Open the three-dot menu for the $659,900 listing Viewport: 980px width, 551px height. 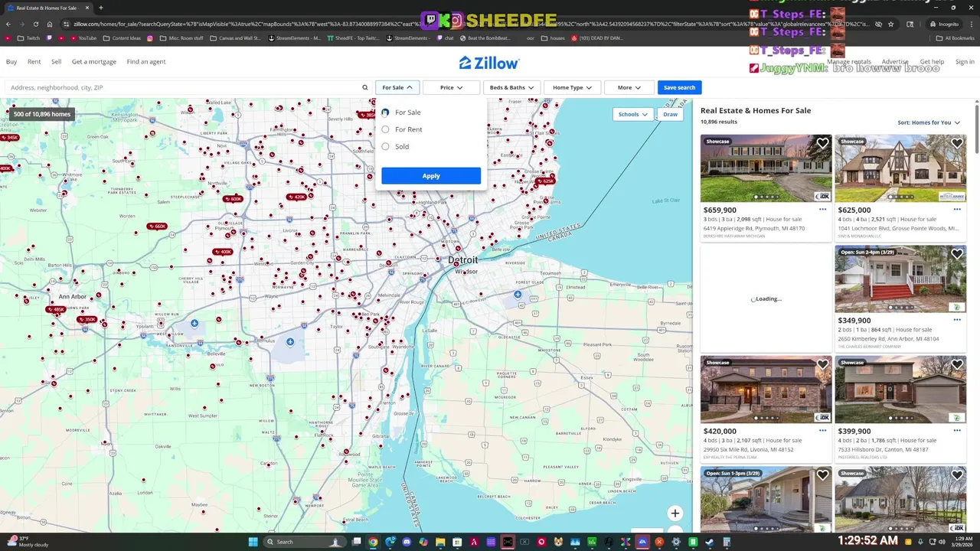pos(822,210)
